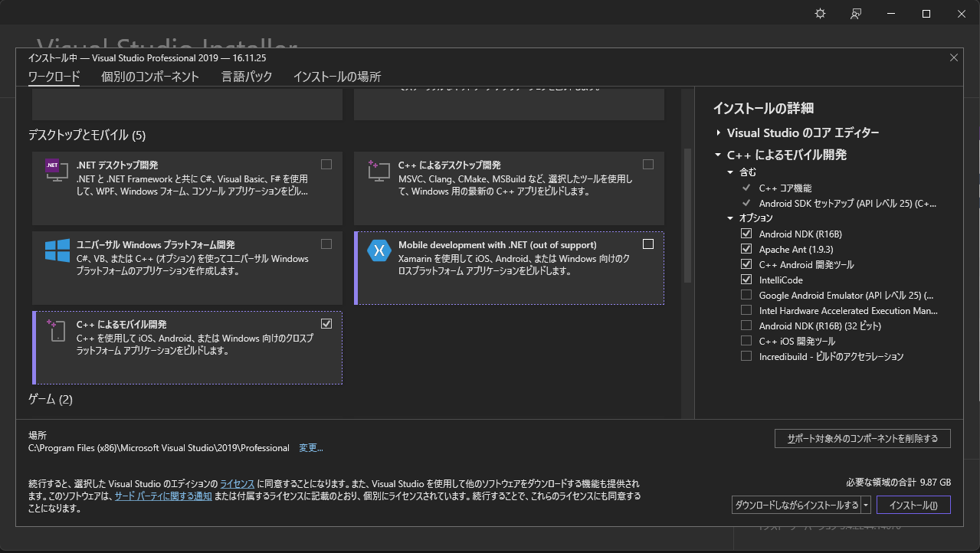Close the installer dialog with the X
The height and width of the screenshot is (553, 980).
tap(954, 57)
